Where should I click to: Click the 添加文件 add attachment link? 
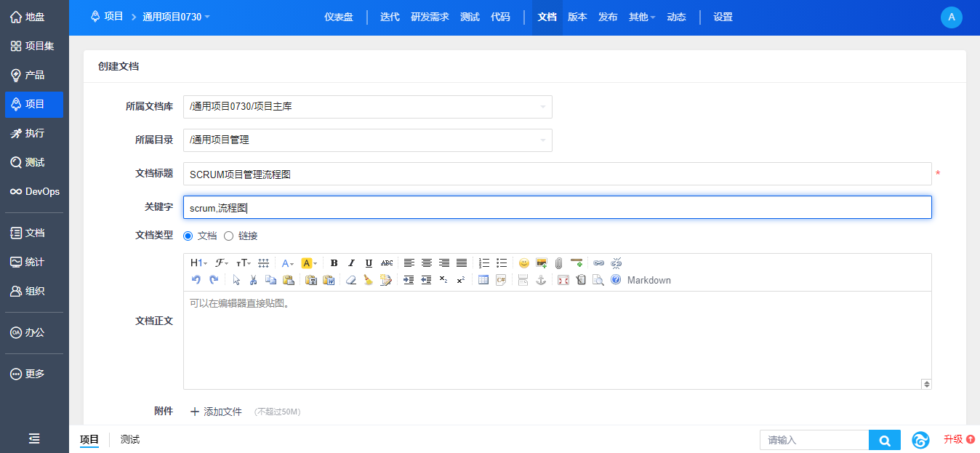[x=216, y=412]
